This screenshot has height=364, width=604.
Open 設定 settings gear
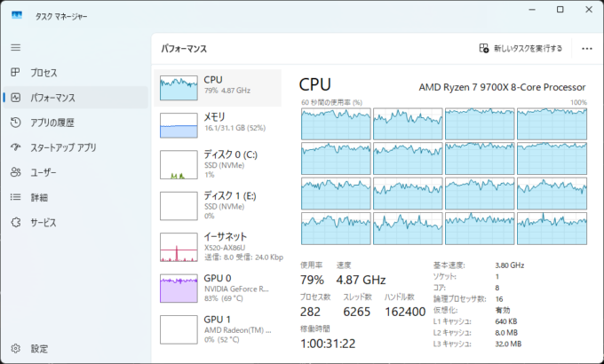[x=16, y=348]
